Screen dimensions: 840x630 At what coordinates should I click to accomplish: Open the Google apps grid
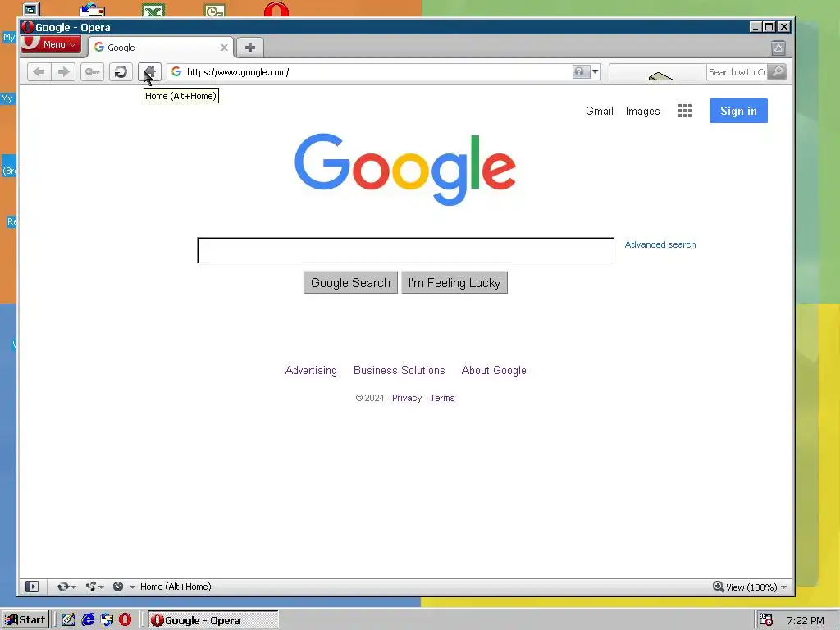coord(685,111)
